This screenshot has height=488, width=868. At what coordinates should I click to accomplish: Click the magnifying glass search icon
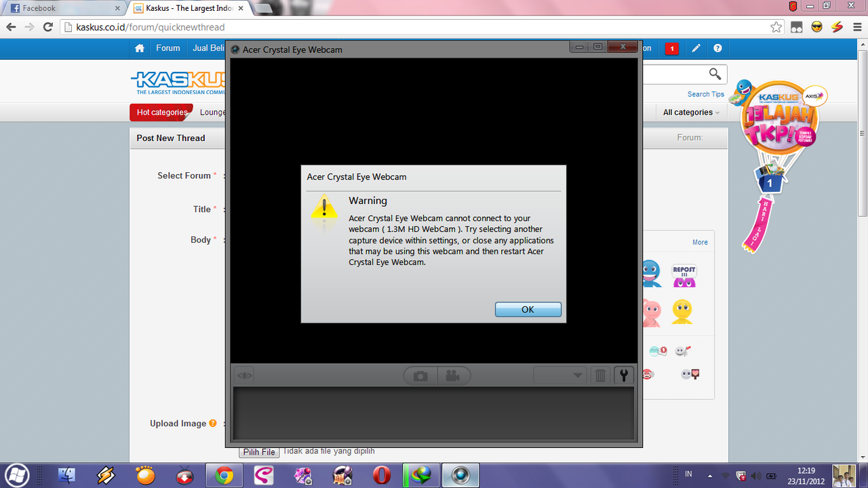coord(715,74)
